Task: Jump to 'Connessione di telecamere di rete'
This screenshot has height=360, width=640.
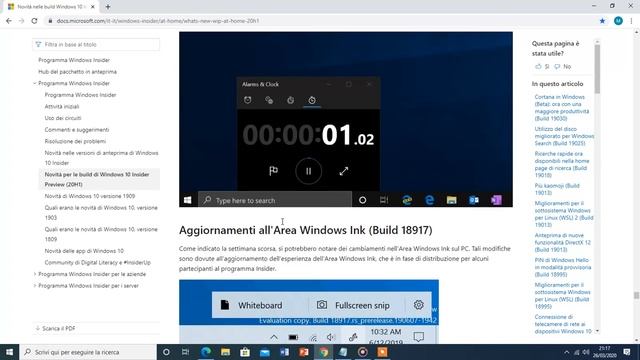Action: [x=563, y=324]
